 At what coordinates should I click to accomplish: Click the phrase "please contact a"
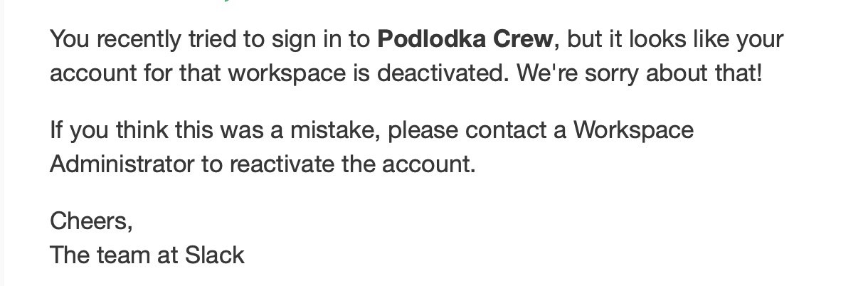click(477, 130)
